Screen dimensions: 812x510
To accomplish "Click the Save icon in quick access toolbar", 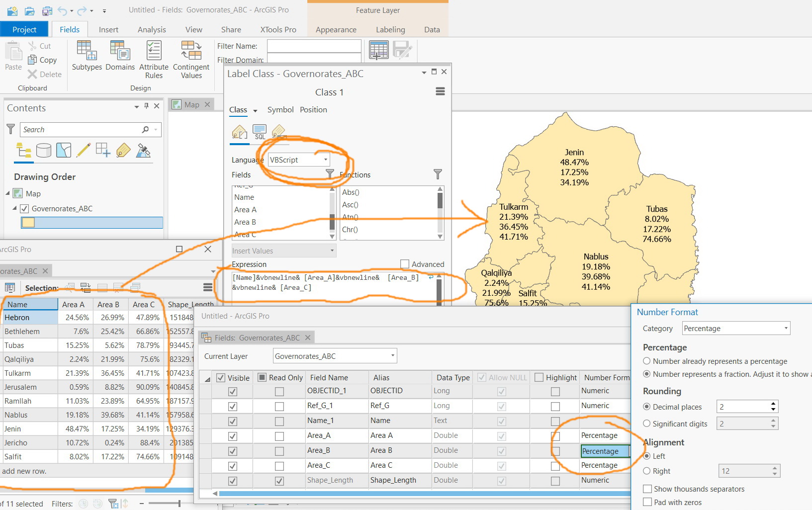I will pyautogui.click(x=47, y=10).
